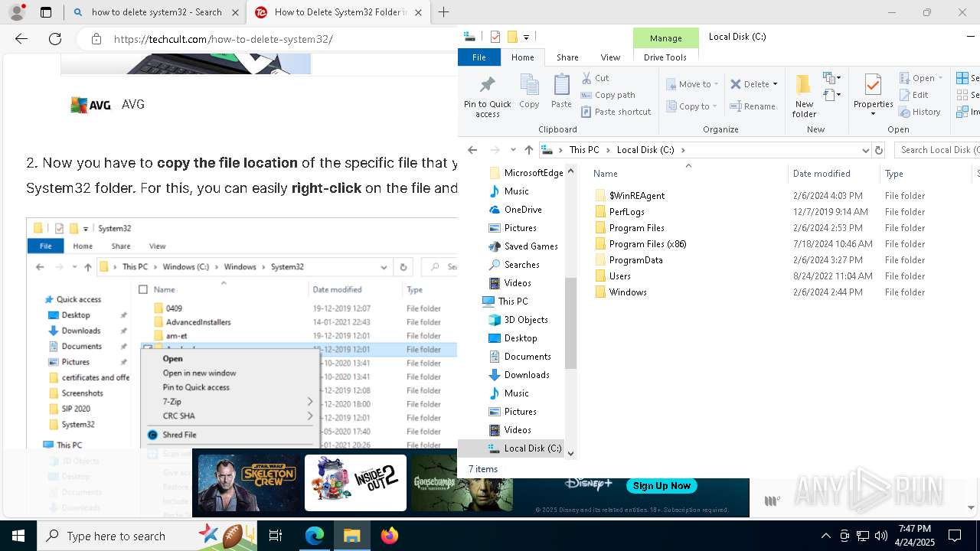Show hidden icons in system tray
Image resolution: width=980 pixels, height=551 pixels.
[825, 536]
